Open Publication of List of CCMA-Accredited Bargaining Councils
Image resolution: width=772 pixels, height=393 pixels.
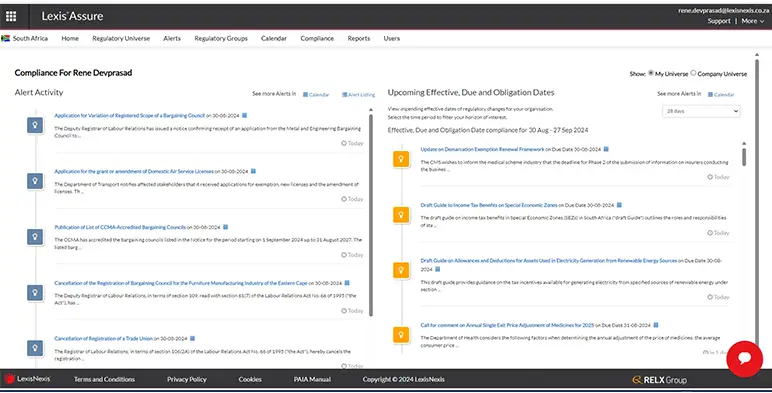click(120, 227)
